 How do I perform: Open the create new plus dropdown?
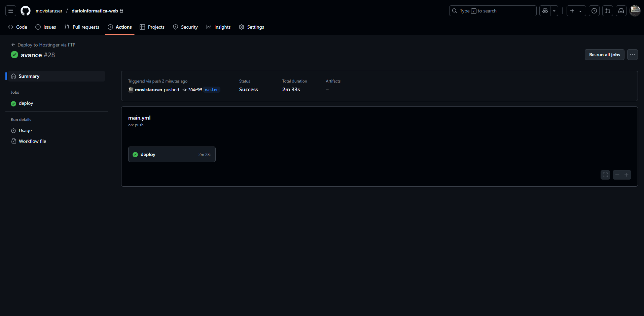click(576, 11)
